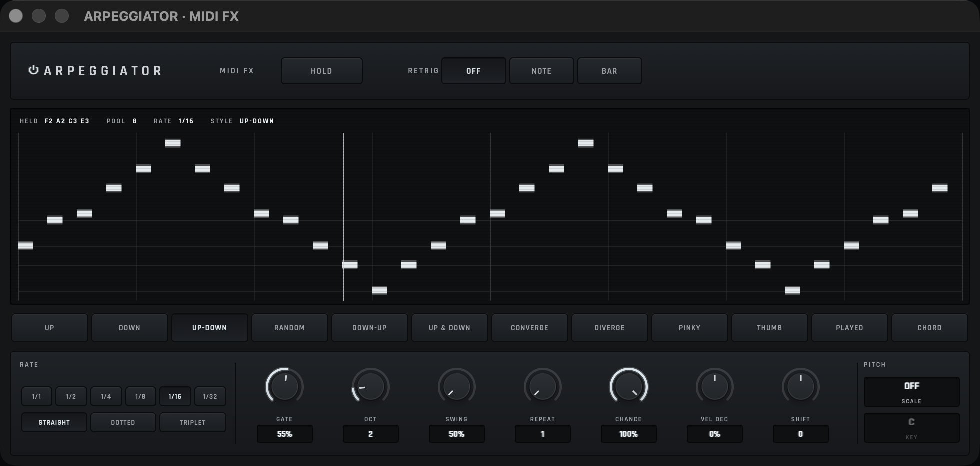The width and height of the screenshot is (980, 466).
Task: Set rate to 1/1
Action: tap(37, 396)
